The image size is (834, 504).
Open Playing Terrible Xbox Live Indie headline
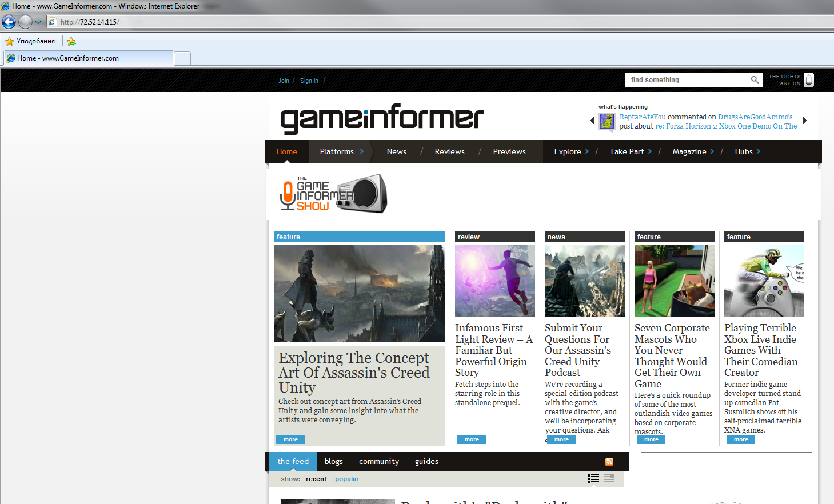click(x=761, y=350)
